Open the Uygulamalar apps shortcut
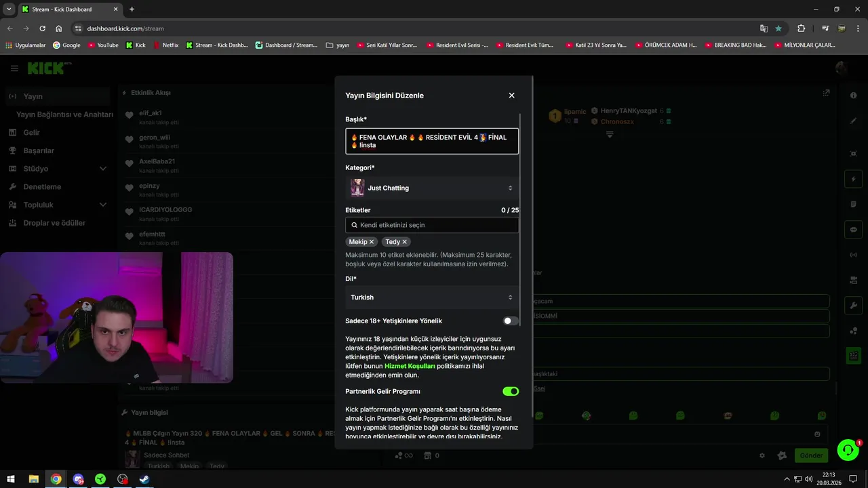This screenshot has height=488, width=868. pyautogui.click(x=25, y=45)
